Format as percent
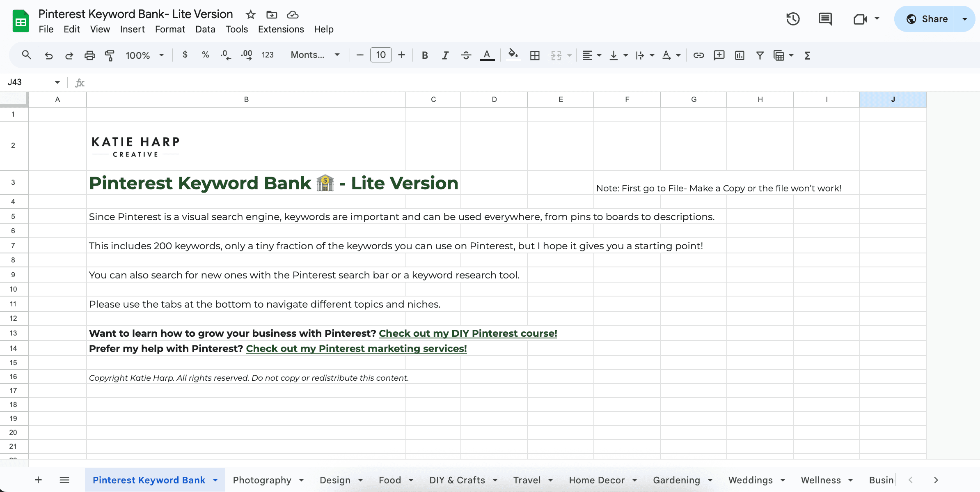Image resolution: width=980 pixels, height=492 pixels. 206,55
